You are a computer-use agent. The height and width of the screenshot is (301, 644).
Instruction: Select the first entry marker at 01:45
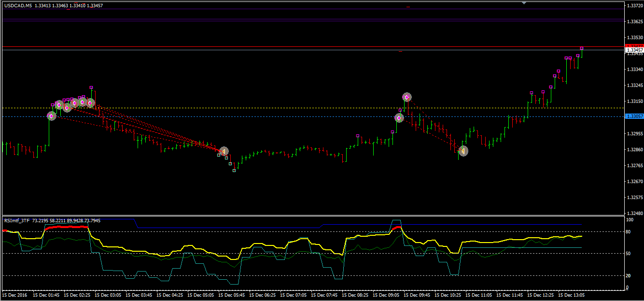(52, 116)
